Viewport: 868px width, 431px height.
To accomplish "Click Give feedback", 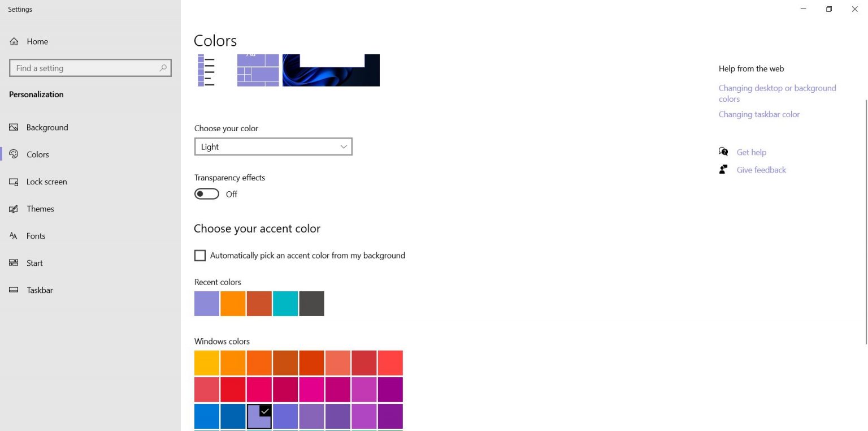I will [x=761, y=170].
